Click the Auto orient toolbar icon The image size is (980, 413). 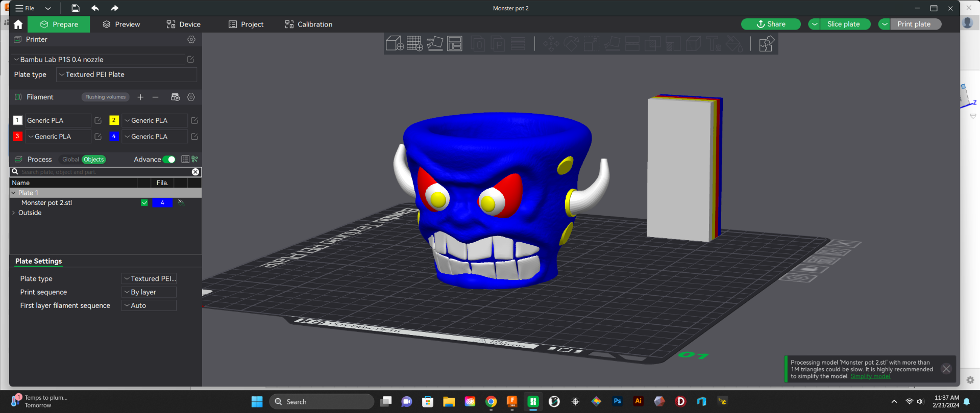(x=435, y=44)
